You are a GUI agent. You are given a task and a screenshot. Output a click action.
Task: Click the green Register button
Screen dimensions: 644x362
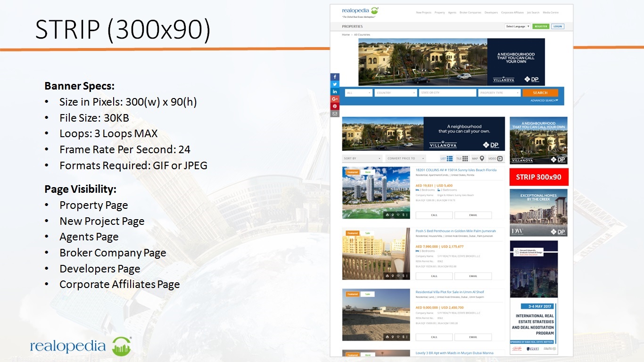click(541, 26)
